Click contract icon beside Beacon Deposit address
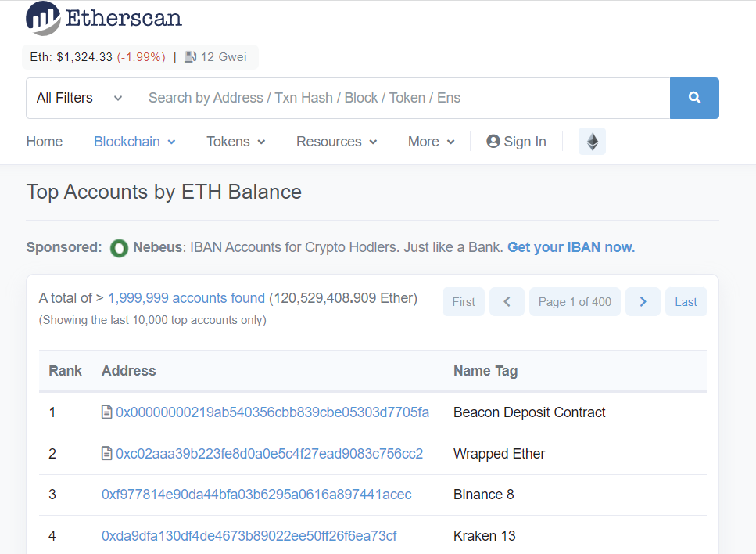Screen dimensions: 756x554 tap(106, 412)
